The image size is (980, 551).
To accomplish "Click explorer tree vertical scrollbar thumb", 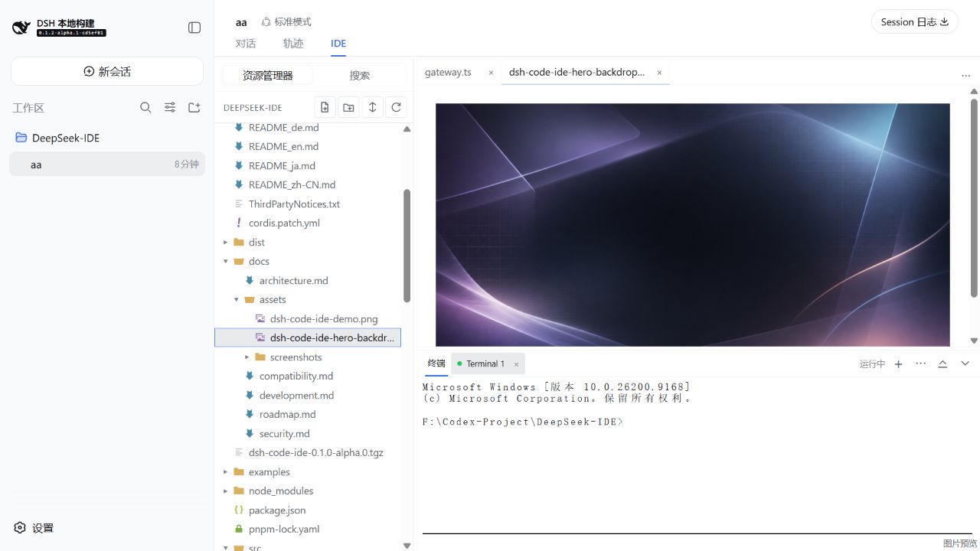I will click(x=407, y=246).
